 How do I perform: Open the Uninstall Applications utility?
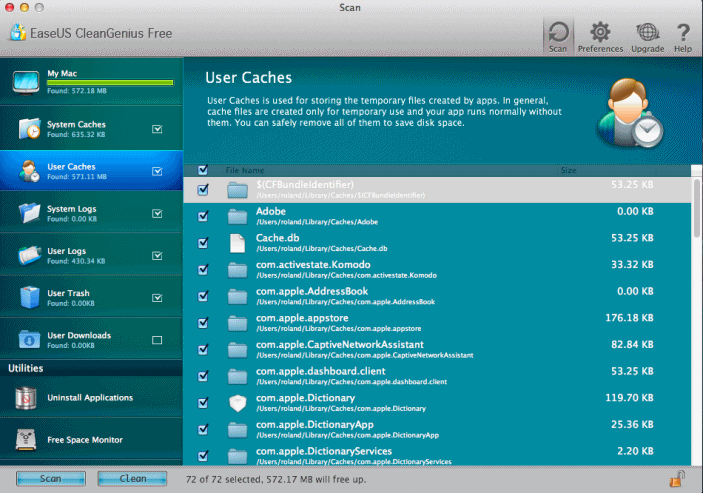(x=90, y=398)
